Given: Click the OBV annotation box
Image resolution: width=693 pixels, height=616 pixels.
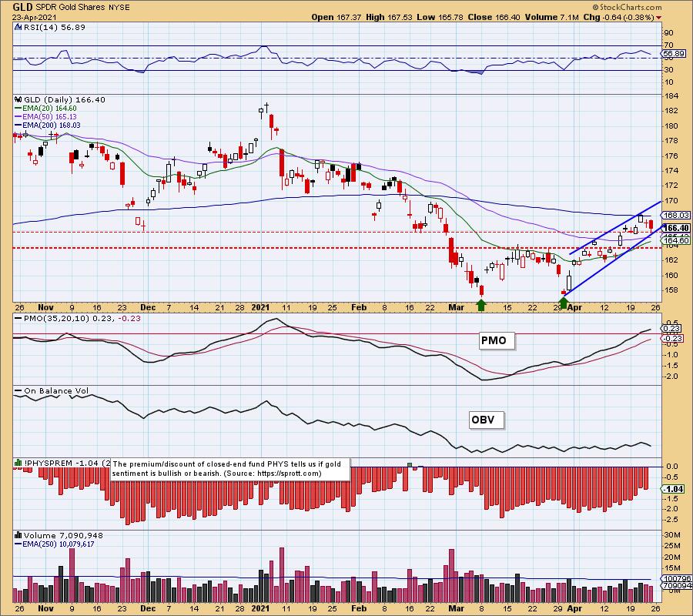Looking at the screenshot, I should pos(486,420).
